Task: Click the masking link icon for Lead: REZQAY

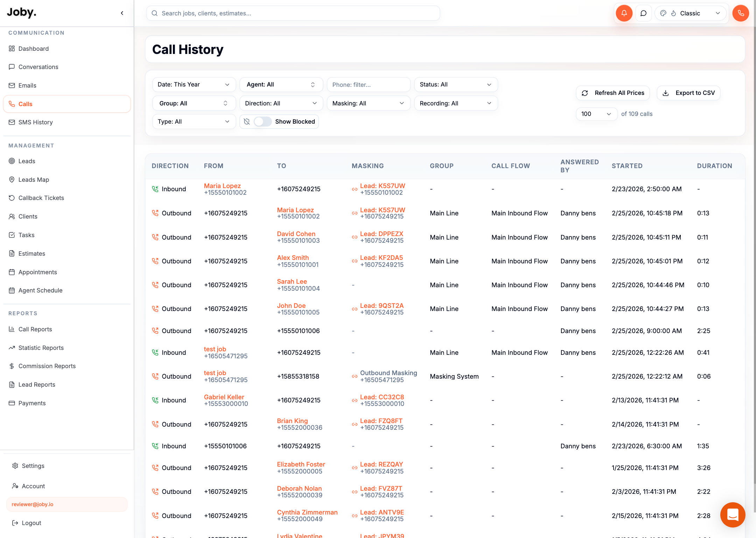Action: coord(355,468)
